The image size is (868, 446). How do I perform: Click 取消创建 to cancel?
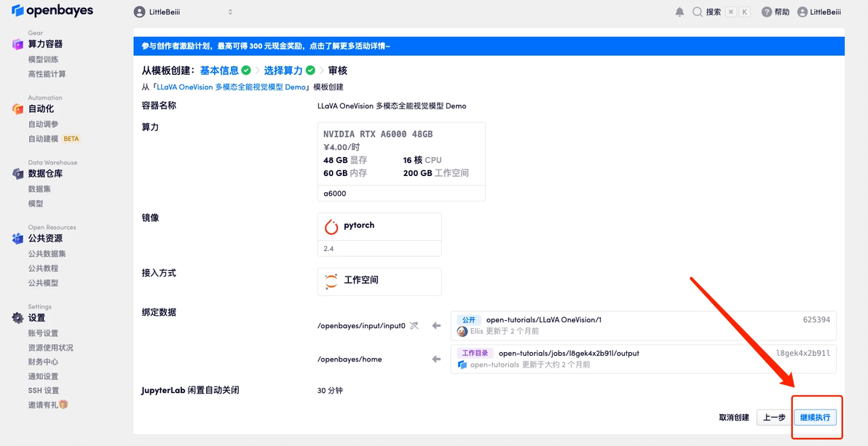pyautogui.click(x=734, y=417)
